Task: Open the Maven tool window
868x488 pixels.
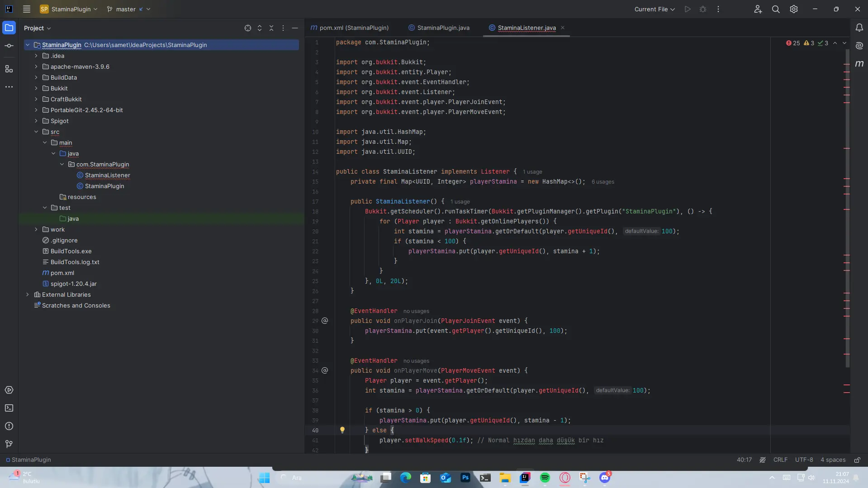Action: click(859, 64)
